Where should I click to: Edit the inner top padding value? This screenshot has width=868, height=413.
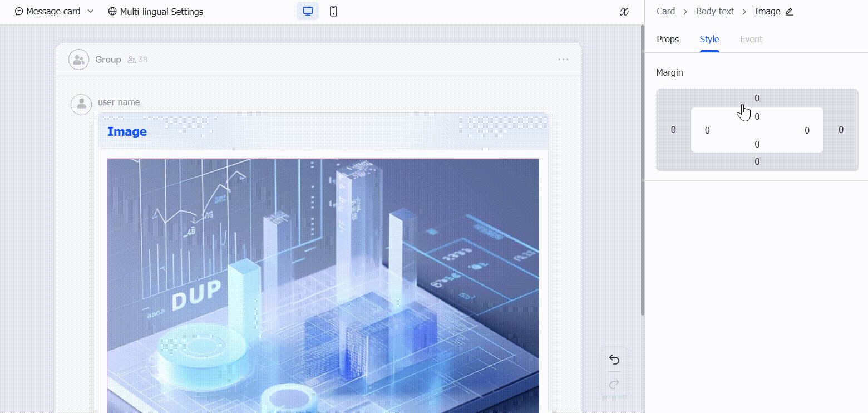(x=757, y=116)
